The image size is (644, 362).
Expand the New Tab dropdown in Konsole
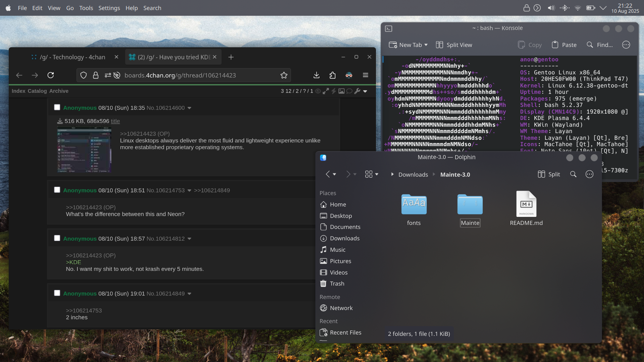point(426,45)
